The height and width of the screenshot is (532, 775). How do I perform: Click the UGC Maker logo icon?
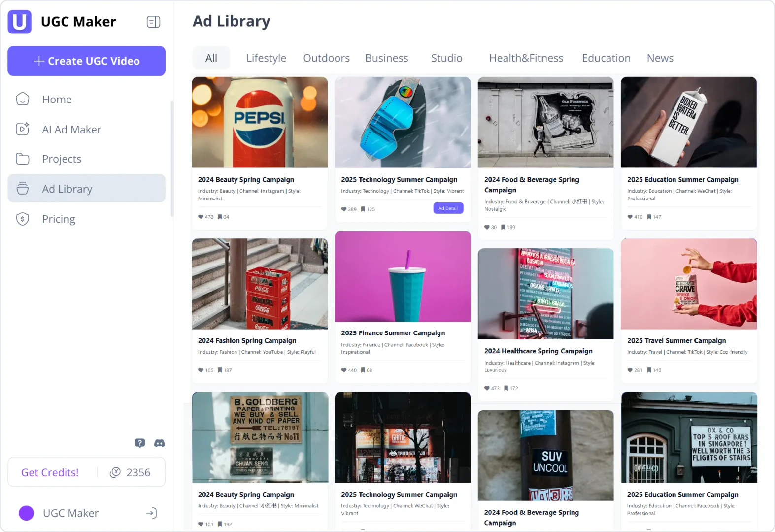pyautogui.click(x=19, y=22)
